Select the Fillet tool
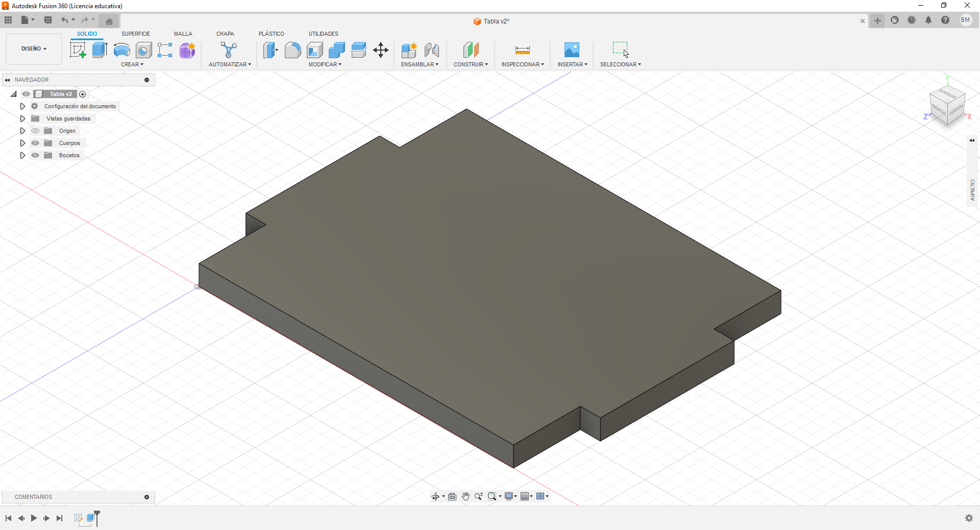This screenshot has height=530, width=980. click(292, 50)
